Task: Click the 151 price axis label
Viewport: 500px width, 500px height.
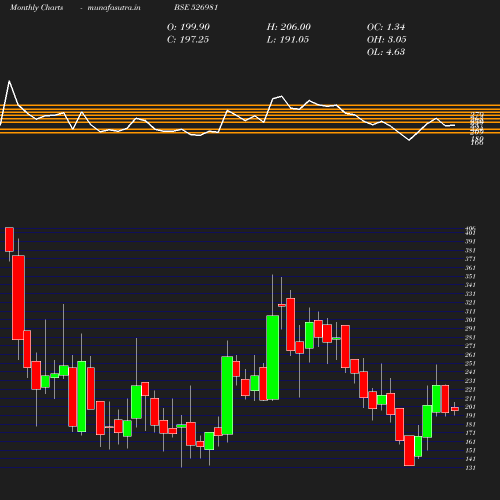Action: tap(470, 450)
